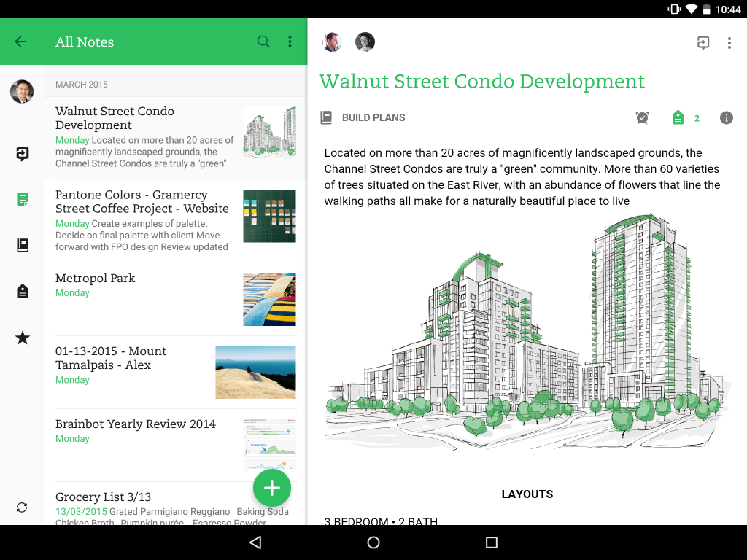Viewport: 747px width, 560px height.
Task: Select the Notes icon in sidebar
Action: [x=23, y=199]
